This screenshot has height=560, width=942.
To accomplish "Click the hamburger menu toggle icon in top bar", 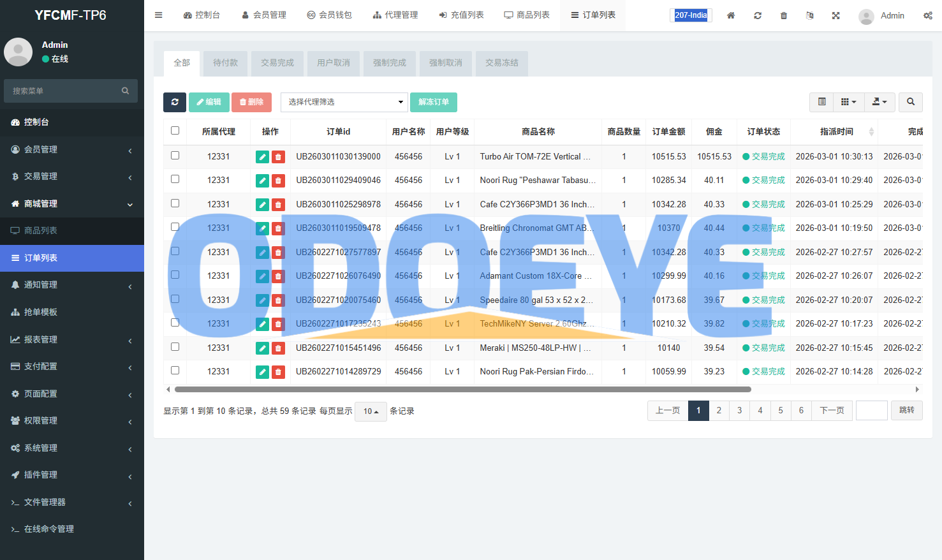I will [159, 15].
